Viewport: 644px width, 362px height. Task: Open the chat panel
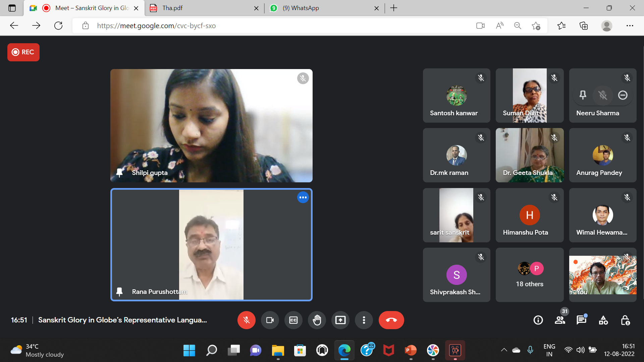[x=581, y=320]
